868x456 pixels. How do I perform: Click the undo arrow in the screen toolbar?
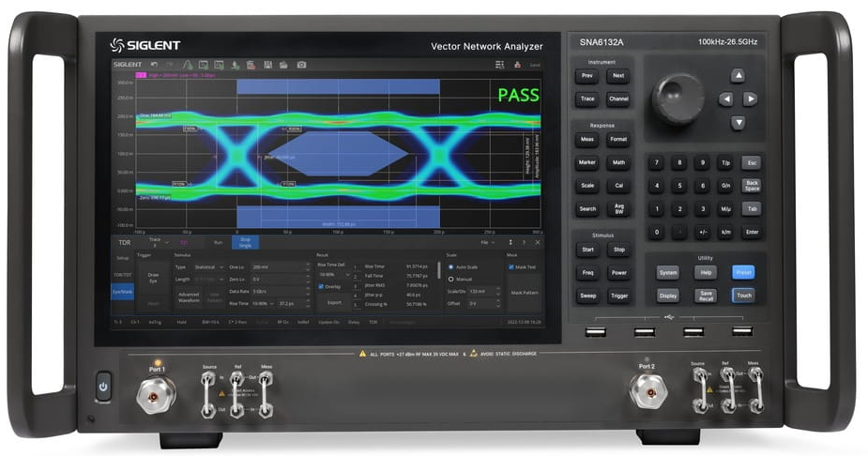coord(155,65)
